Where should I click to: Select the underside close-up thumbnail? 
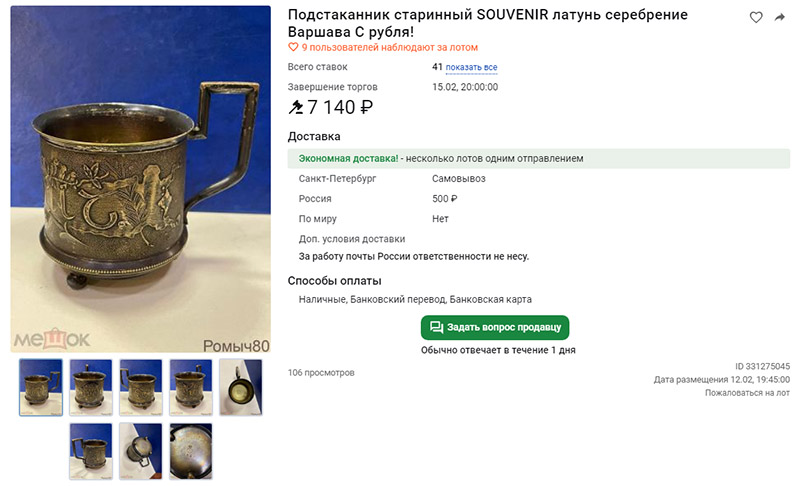191,451
